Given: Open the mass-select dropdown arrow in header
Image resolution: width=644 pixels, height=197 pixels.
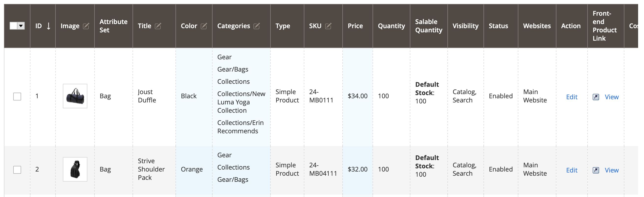Looking at the screenshot, I should [21, 26].
